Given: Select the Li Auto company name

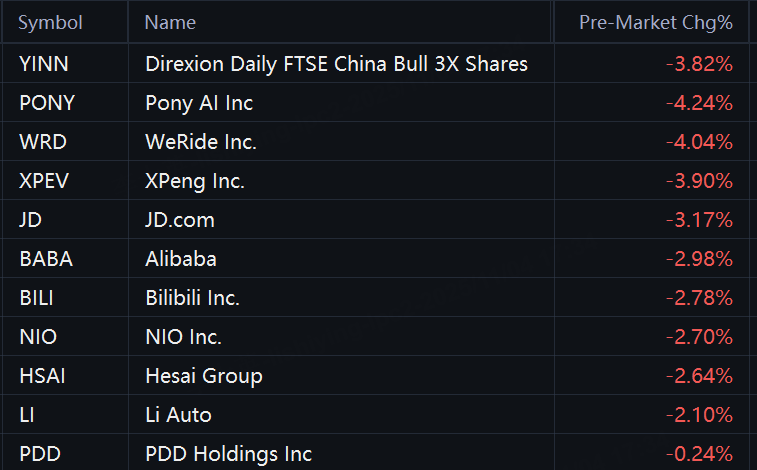Looking at the screenshot, I should click(178, 415).
